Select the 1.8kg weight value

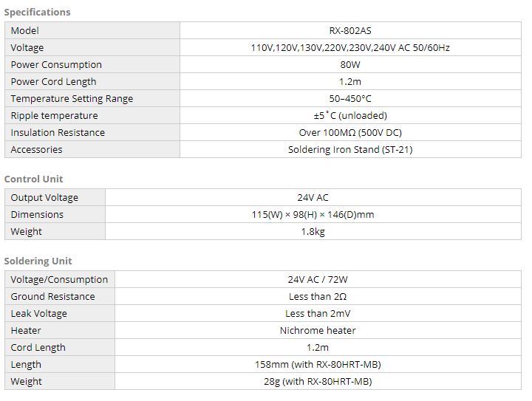[x=313, y=232]
